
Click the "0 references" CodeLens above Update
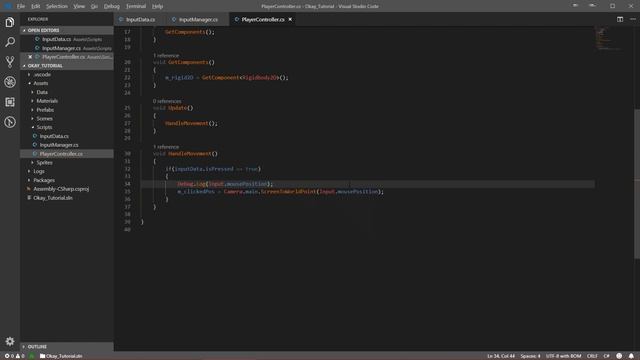pos(167,101)
